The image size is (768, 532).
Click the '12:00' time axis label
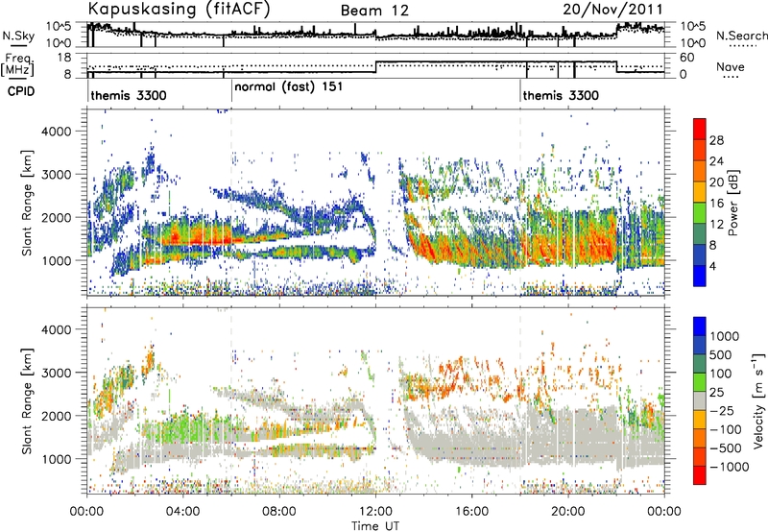[x=375, y=512]
